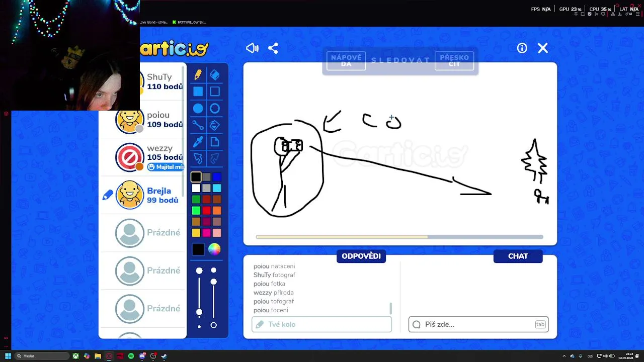Click the PŘESKOČIT skip button
Image resolution: width=644 pixels, height=362 pixels.
[x=454, y=61]
